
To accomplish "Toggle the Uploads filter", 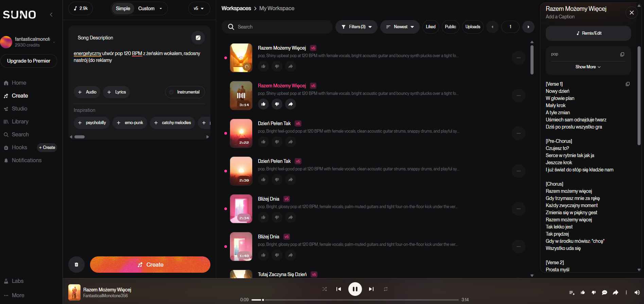I will coord(473,27).
